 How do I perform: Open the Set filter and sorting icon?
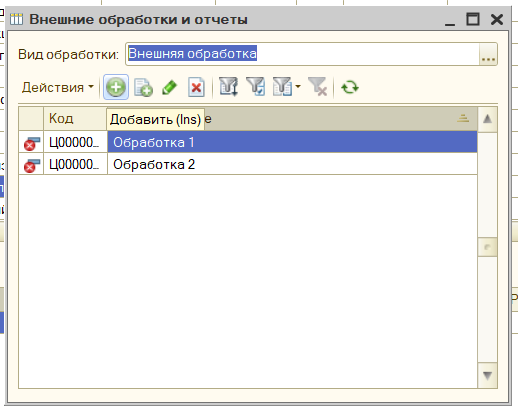(x=229, y=87)
